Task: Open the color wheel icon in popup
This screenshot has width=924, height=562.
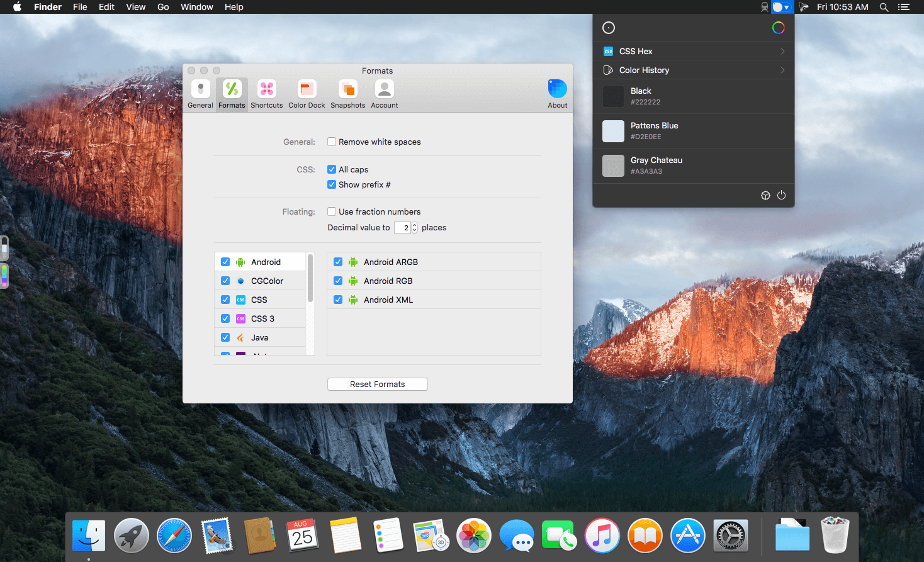Action: (x=779, y=28)
